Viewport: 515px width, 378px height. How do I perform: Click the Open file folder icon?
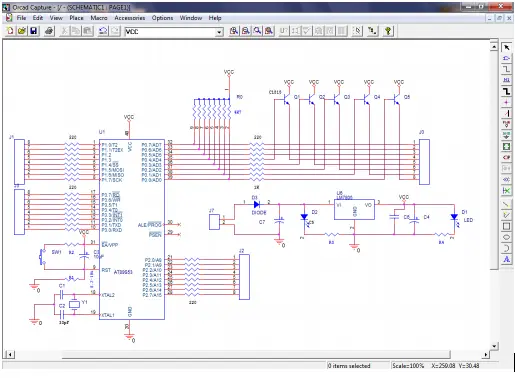point(22,31)
